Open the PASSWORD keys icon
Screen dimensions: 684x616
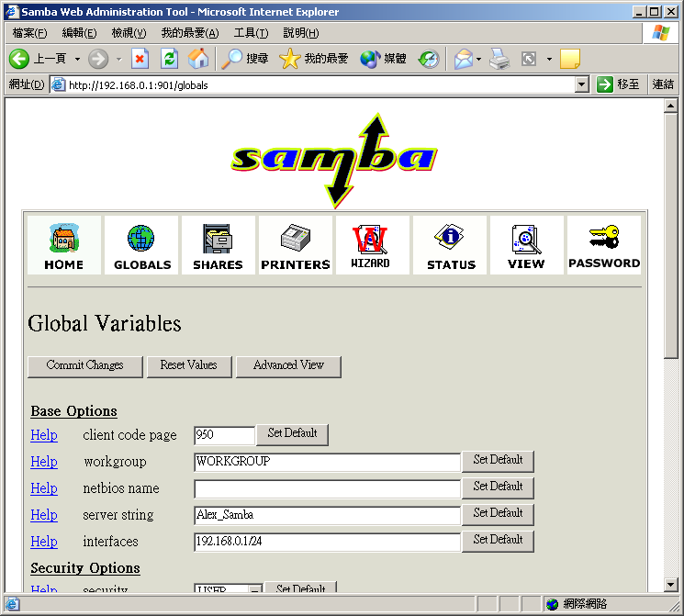click(604, 245)
